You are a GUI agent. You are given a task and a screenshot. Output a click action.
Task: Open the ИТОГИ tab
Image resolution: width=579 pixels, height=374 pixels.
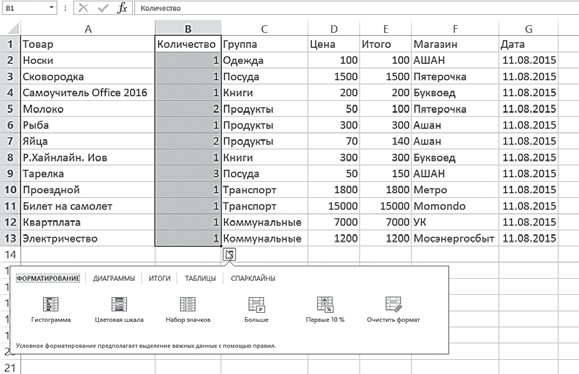[160, 278]
